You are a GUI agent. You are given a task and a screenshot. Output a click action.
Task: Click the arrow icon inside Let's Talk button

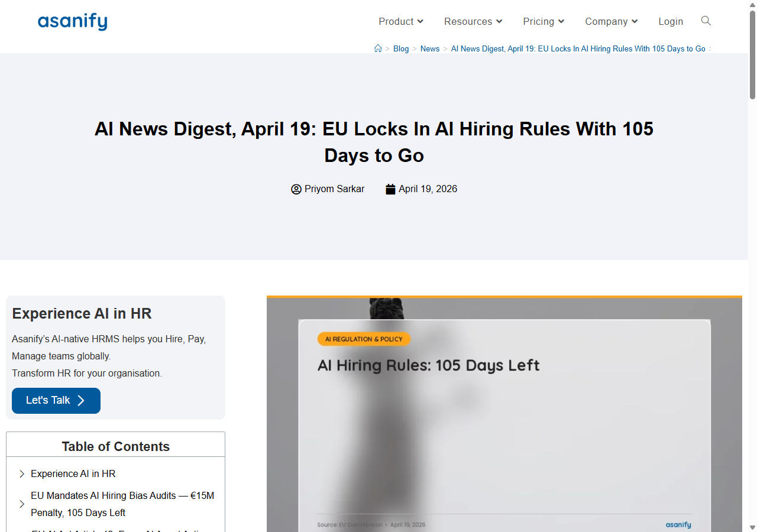[x=81, y=401]
